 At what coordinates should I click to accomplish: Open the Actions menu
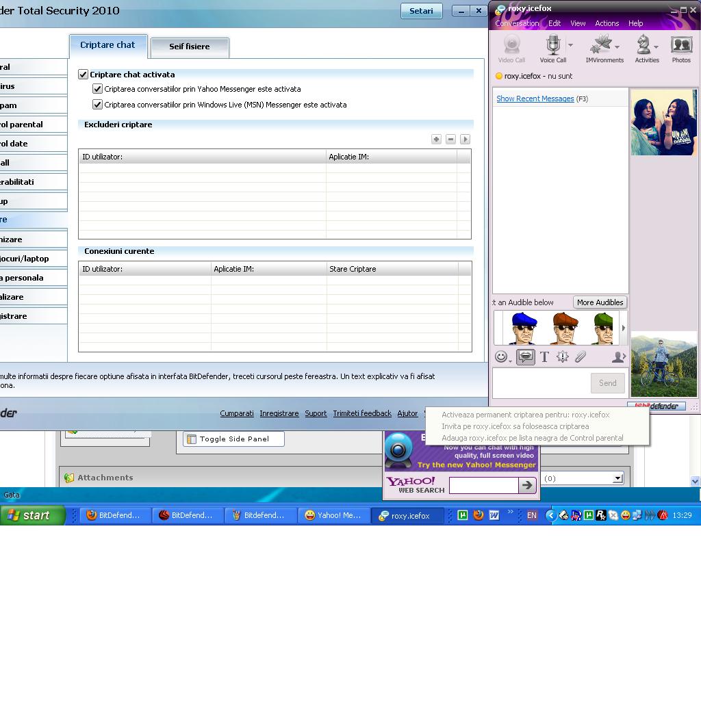(x=607, y=23)
